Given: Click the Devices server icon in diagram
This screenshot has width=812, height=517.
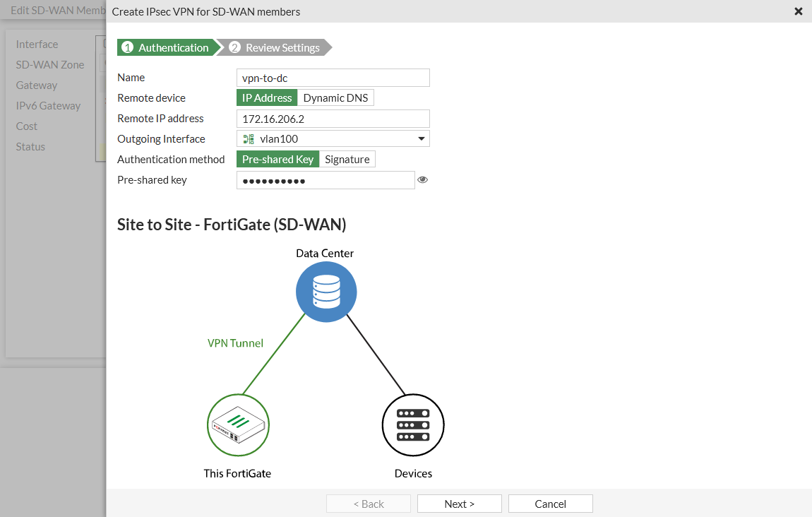Looking at the screenshot, I should pyautogui.click(x=413, y=424).
